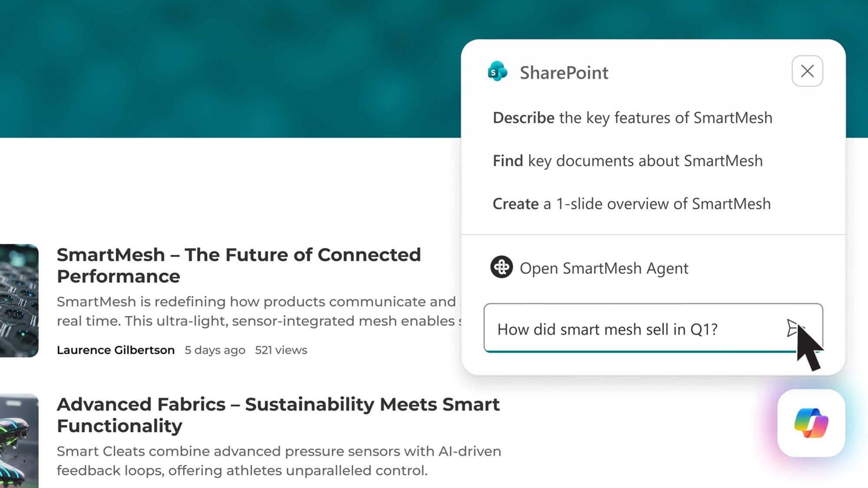
Task: Open 'SmartMesh – The Future of Connected Performance' headline
Action: click(239, 265)
